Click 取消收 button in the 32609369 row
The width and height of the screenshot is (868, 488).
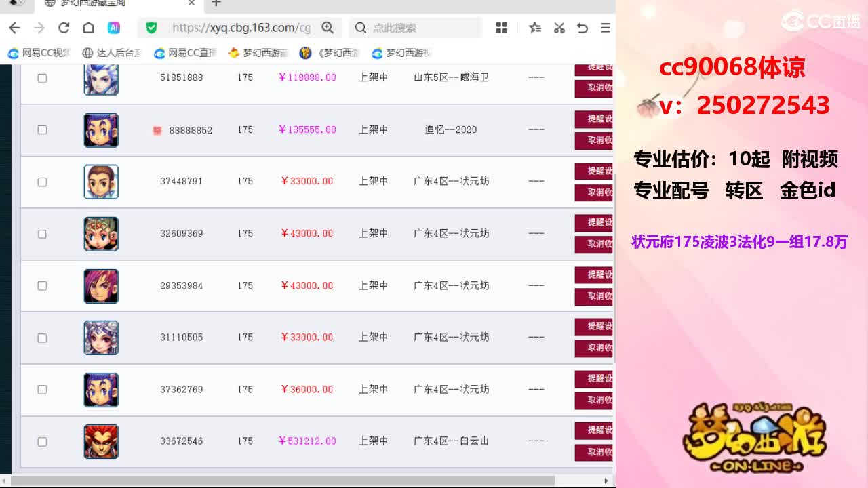click(594, 244)
